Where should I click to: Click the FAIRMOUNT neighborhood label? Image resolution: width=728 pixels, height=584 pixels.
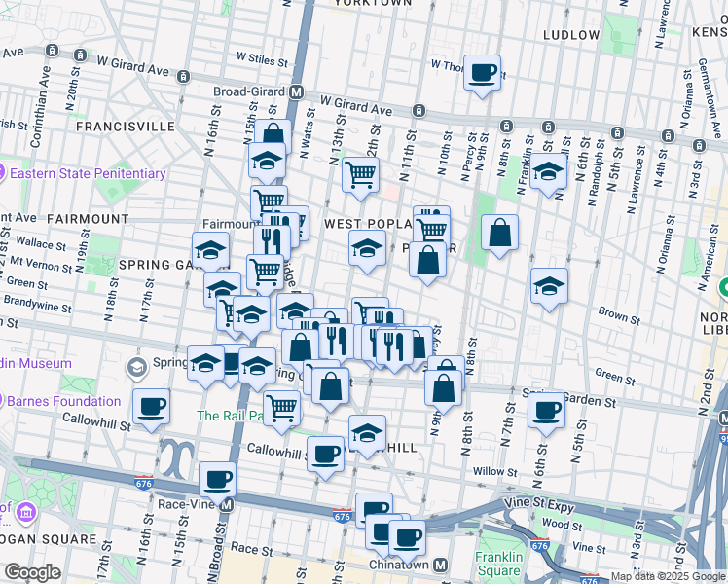coord(89,219)
